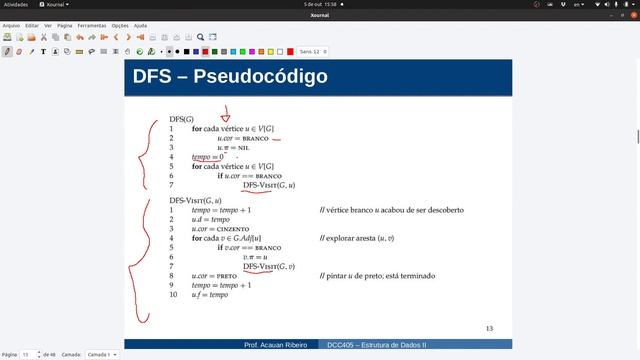The image size is (640, 360).
Task: Click the Default tool options icon
Action: 140,52
